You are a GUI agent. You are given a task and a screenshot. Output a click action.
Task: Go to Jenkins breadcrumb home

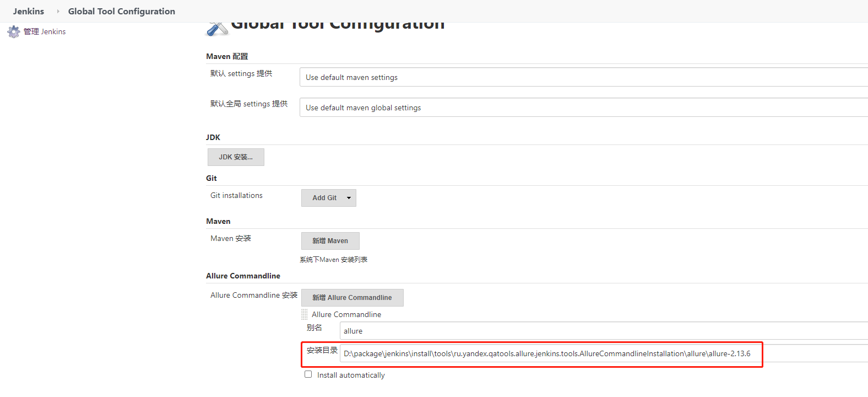point(29,11)
